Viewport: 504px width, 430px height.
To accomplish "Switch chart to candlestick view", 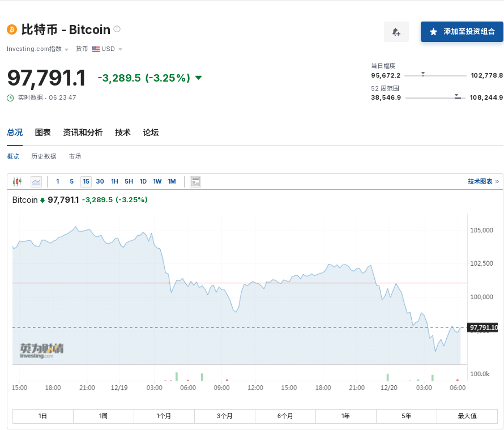I will [18, 181].
